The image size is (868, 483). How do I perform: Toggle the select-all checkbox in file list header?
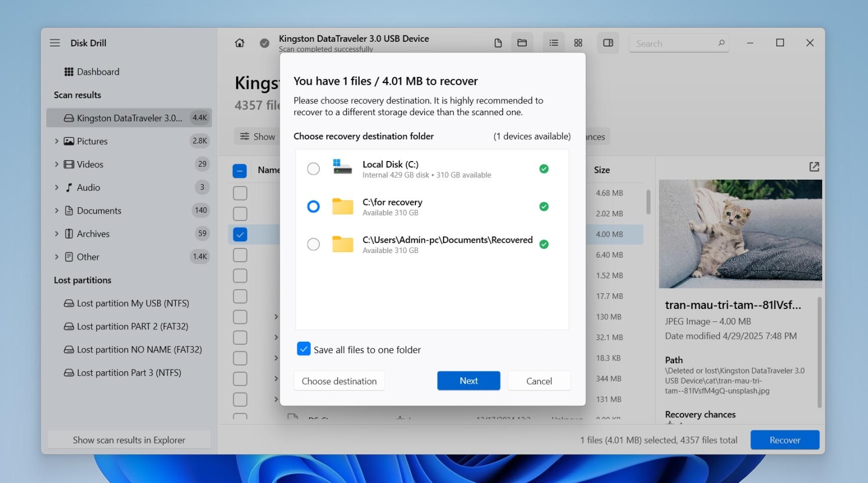click(240, 171)
